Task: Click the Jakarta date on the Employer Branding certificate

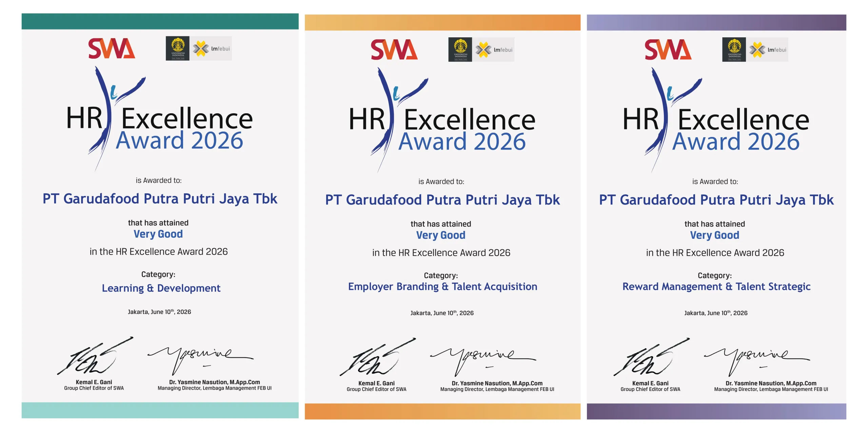Action: click(442, 313)
